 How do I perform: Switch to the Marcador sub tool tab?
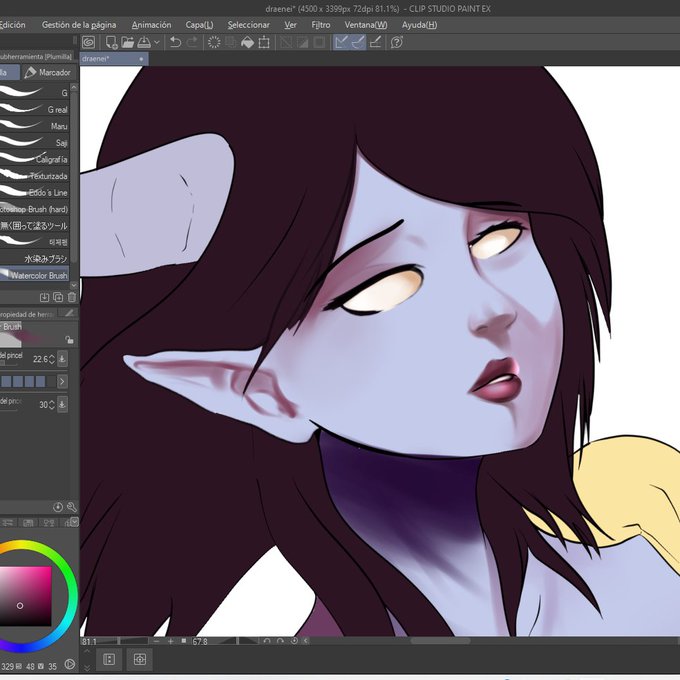[x=48, y=72]
